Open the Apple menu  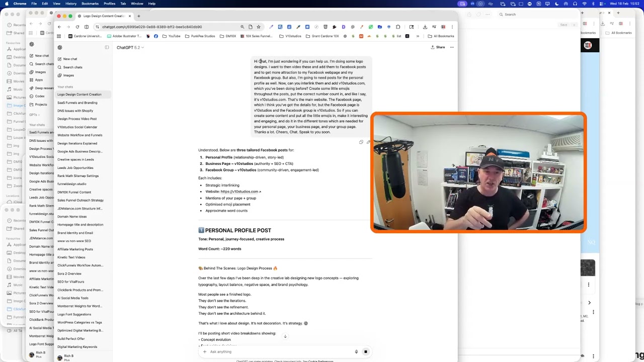(x=7, y=4)
